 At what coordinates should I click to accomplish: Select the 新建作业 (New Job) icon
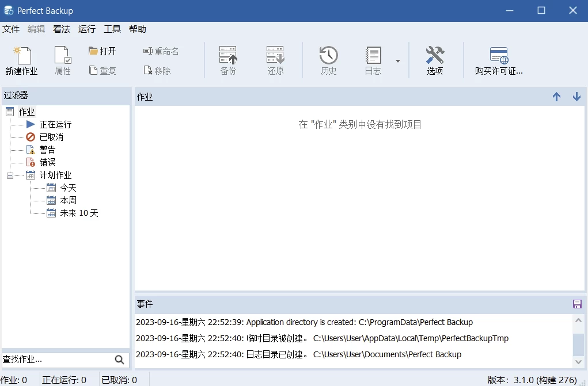point(21,59)
